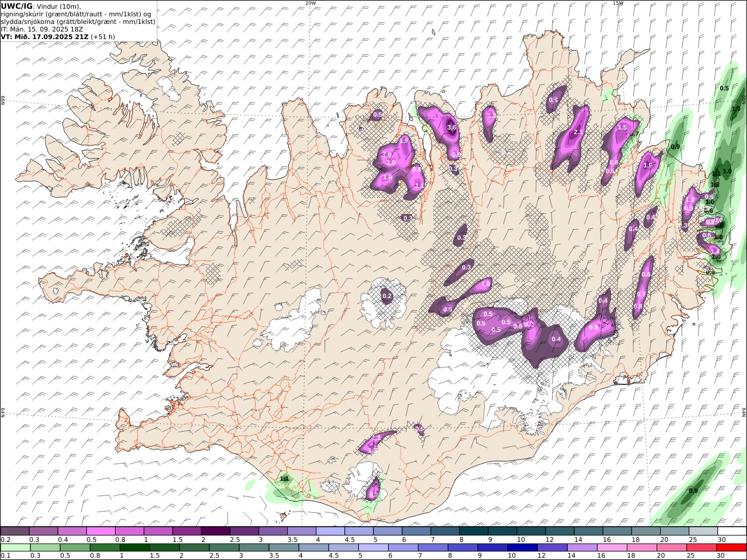Click the '15W' longitude label at top

point(617,3)
